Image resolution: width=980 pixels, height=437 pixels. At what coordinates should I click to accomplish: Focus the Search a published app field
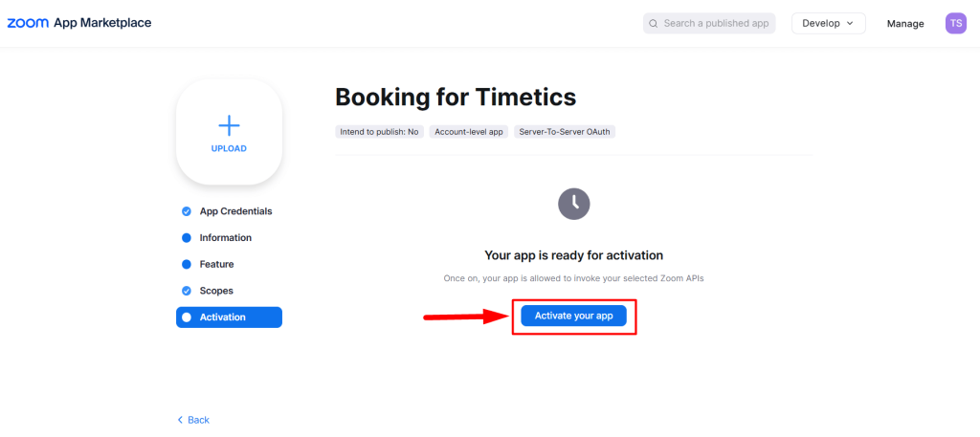[709, 23]
